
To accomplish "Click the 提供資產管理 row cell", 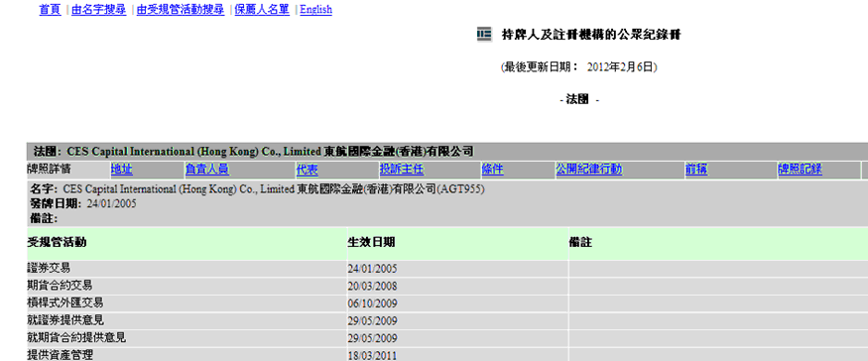I will pos(186,355).
